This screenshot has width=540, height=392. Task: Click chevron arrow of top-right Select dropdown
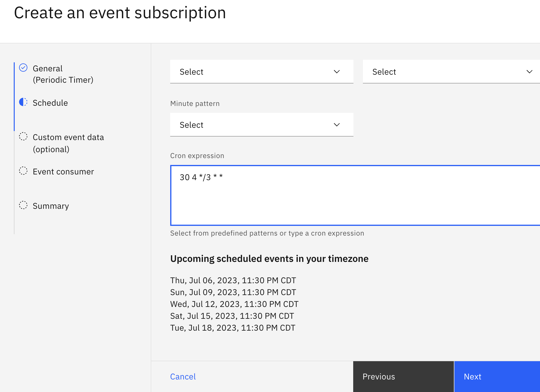(x=529, y=72)
